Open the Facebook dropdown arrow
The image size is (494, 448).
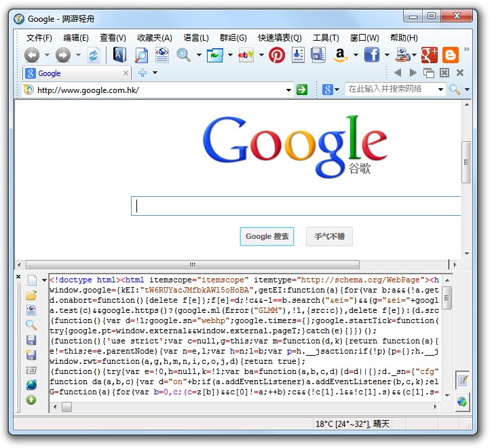click(x=387, y=55)
